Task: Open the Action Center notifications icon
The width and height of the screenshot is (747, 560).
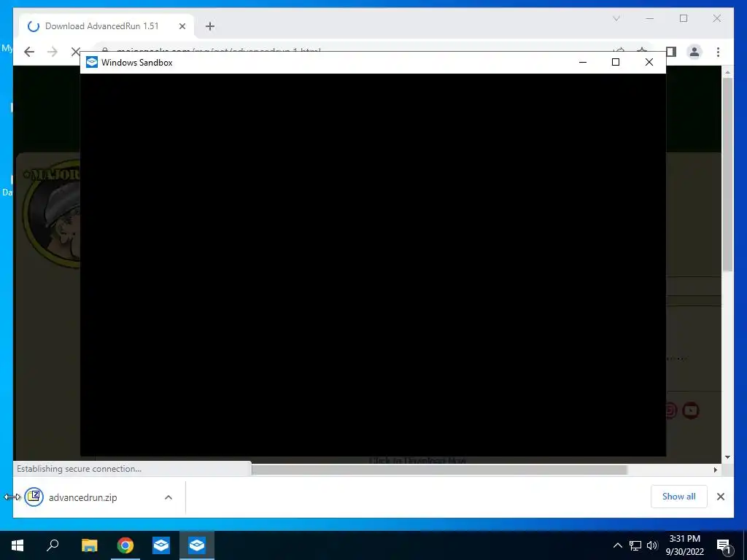Action: pyautogui.click(x=724, y=545)
